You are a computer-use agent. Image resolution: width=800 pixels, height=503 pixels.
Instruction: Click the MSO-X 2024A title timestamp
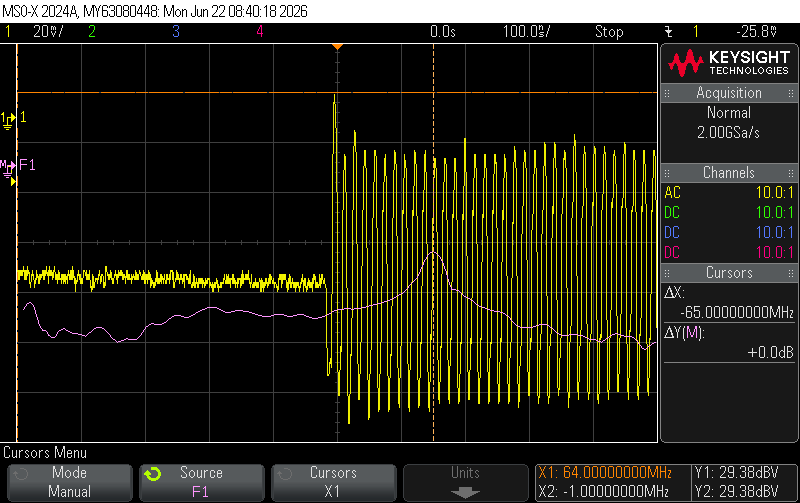pos(155,11)
